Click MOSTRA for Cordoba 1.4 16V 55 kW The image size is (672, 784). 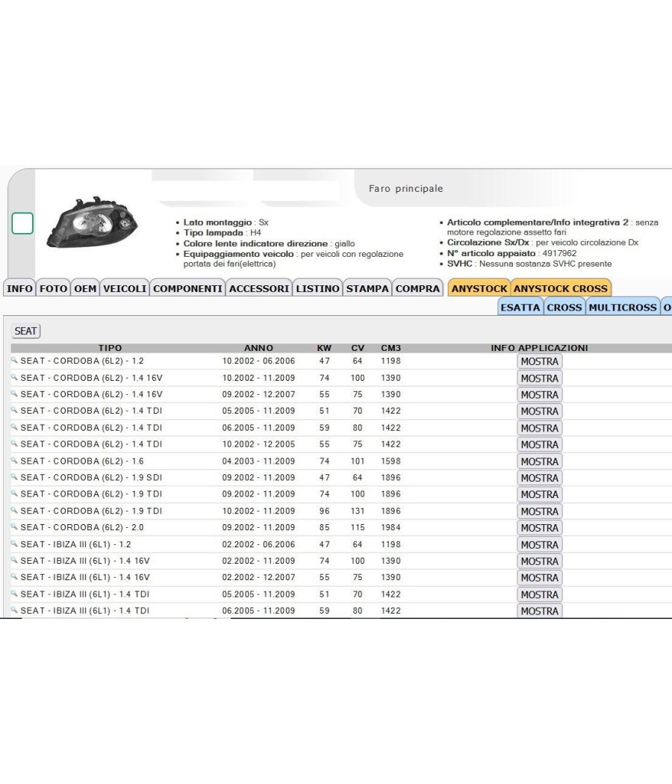click(540, 395)
